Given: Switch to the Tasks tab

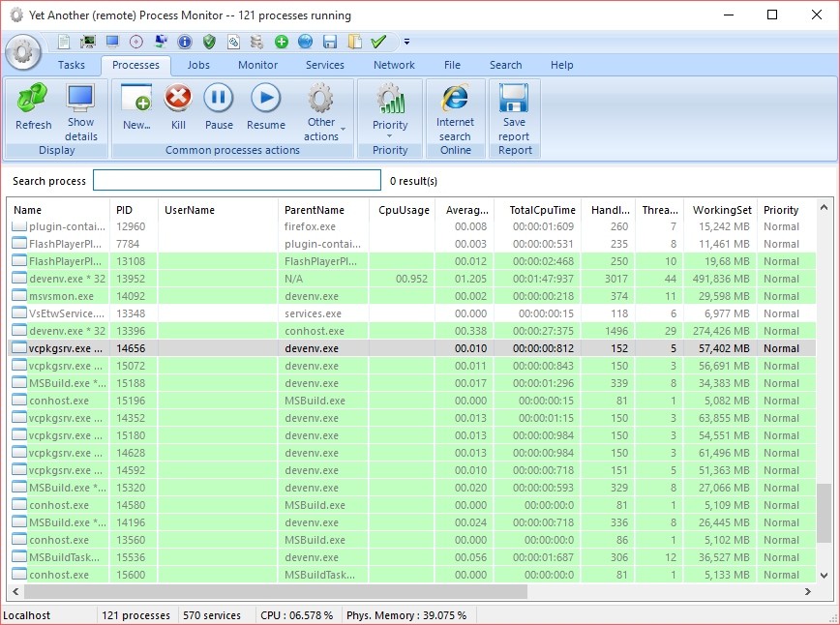Looking at the screenshot, I should click(72, 65).
